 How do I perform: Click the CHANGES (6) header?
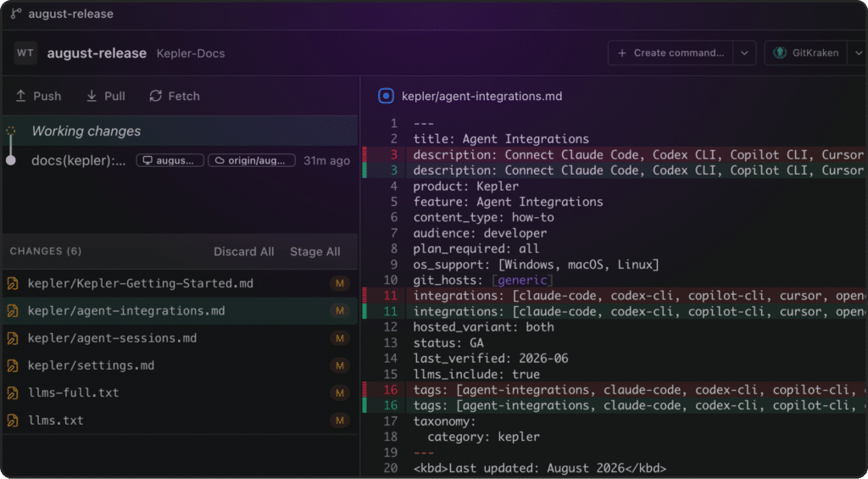click(46, 252)
